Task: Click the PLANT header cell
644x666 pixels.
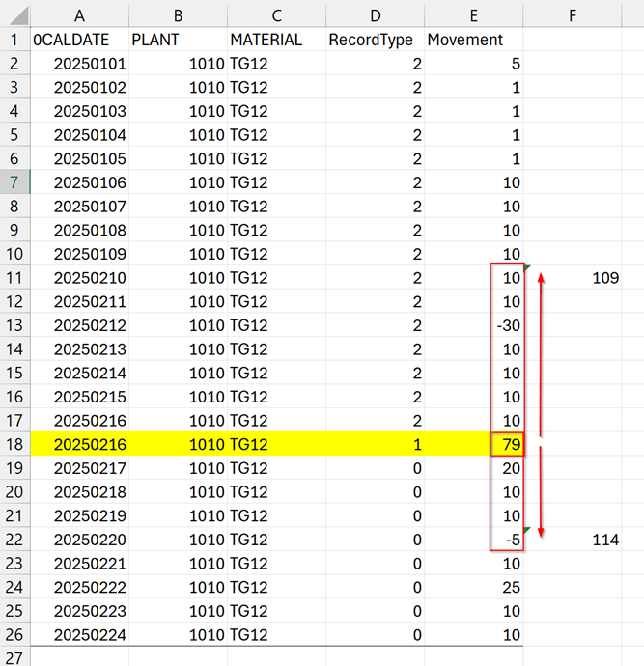Action: click(177, 40)
